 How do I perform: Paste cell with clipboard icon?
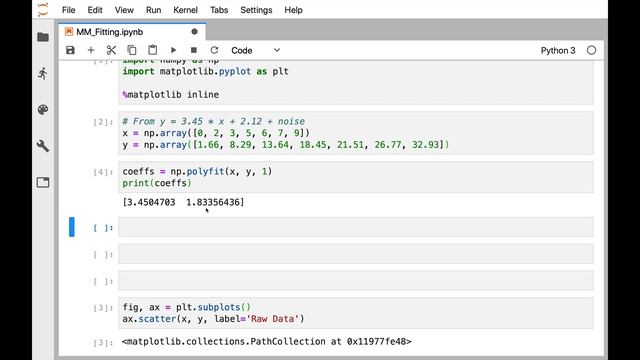point(152,50)
